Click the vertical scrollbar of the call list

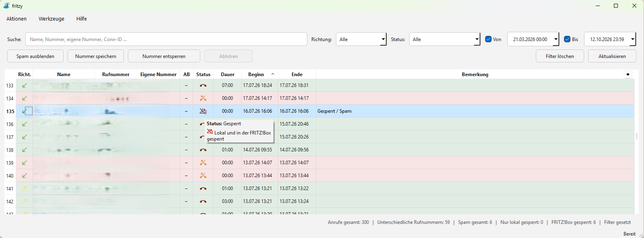[637, 136]
